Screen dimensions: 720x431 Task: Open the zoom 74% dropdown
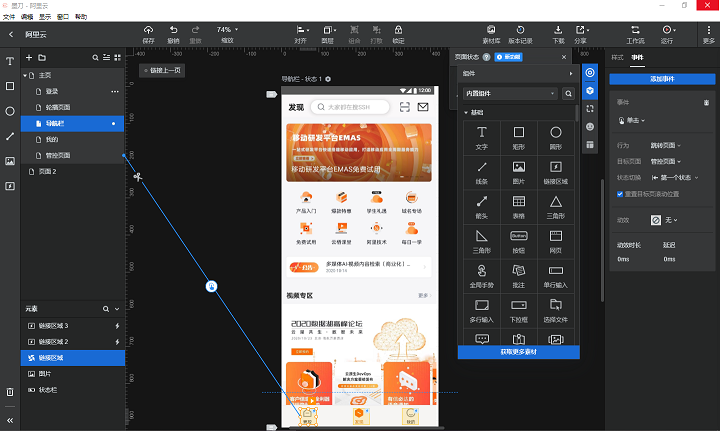(x=227, y=30)
